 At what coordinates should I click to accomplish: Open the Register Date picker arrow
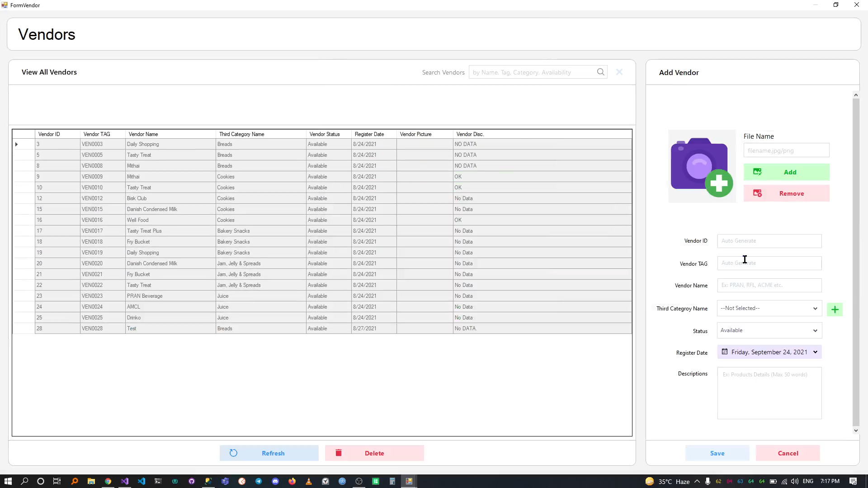[x=815, y=352]
